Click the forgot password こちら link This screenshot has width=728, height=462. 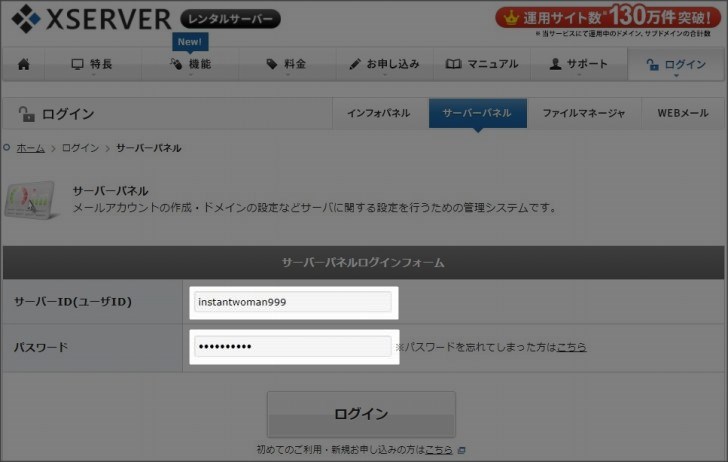(x=571, y=347)
